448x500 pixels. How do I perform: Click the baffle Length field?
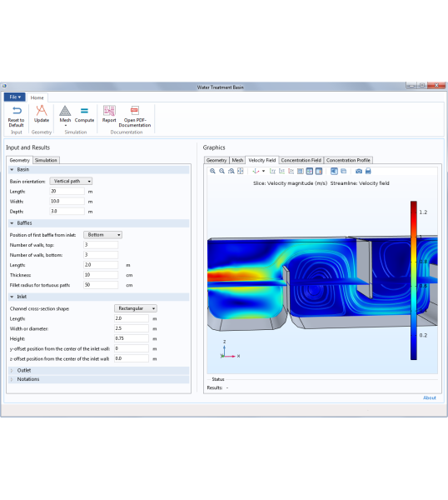101,265
